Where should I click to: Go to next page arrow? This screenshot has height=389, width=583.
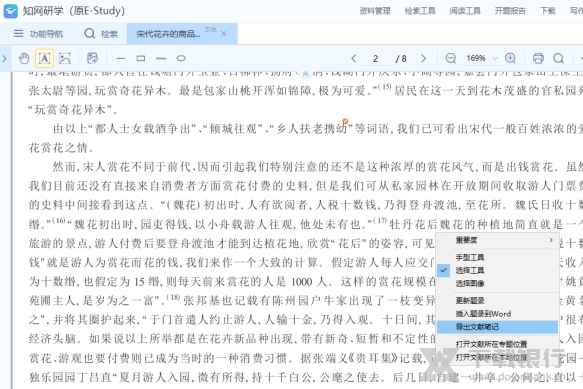point(423,58)
